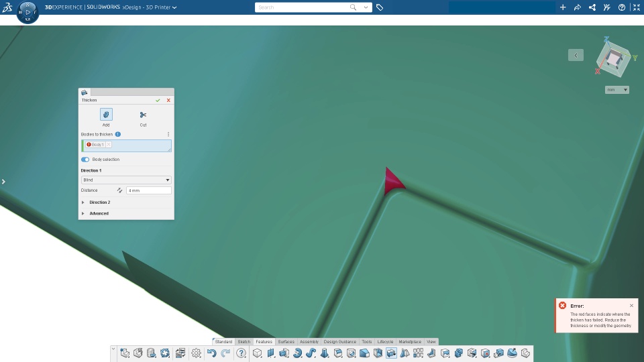Click the Undo arrow in toolbar
This screenshot has height=362, width=644.
point(211,353)
